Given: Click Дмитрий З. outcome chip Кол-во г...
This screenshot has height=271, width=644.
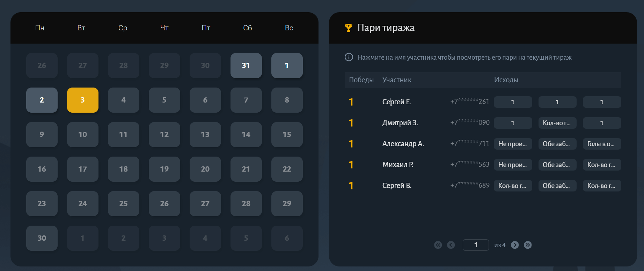Looking at the screenshot, I should pos(557,123).
